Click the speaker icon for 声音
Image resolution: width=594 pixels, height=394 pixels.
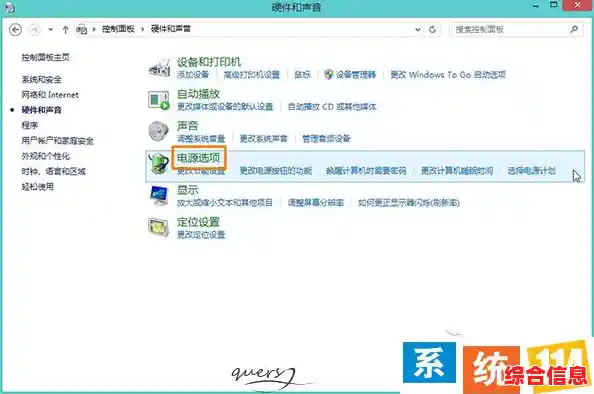tap(158, 131)
